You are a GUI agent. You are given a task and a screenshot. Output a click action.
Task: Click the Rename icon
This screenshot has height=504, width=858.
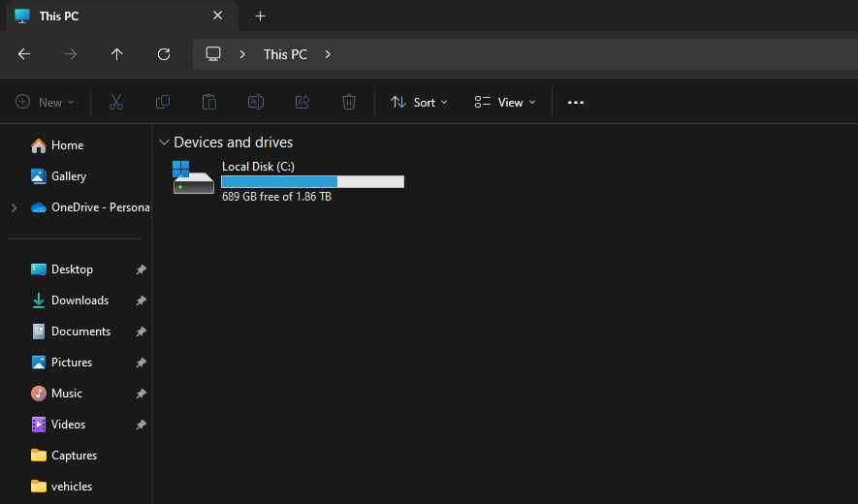coord(256,103)
